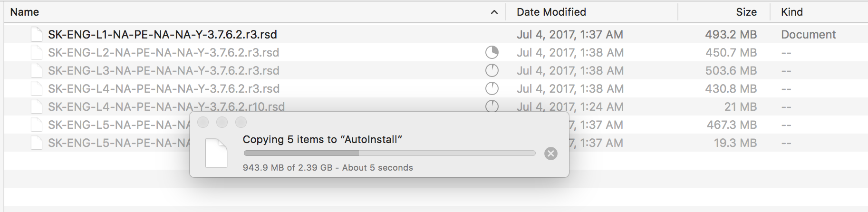Sort files by the Size column header
The width and height of the screenshot is (868, 212).
[746, 12]
